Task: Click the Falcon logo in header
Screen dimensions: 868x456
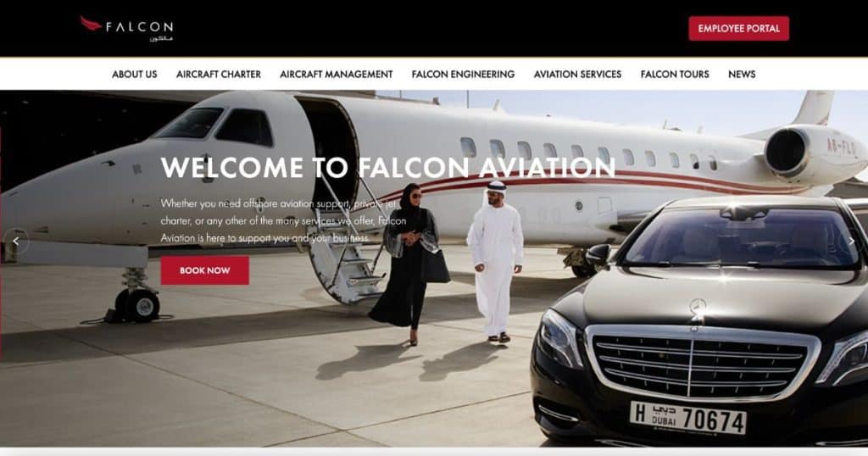Action: (x=126, y=28)
